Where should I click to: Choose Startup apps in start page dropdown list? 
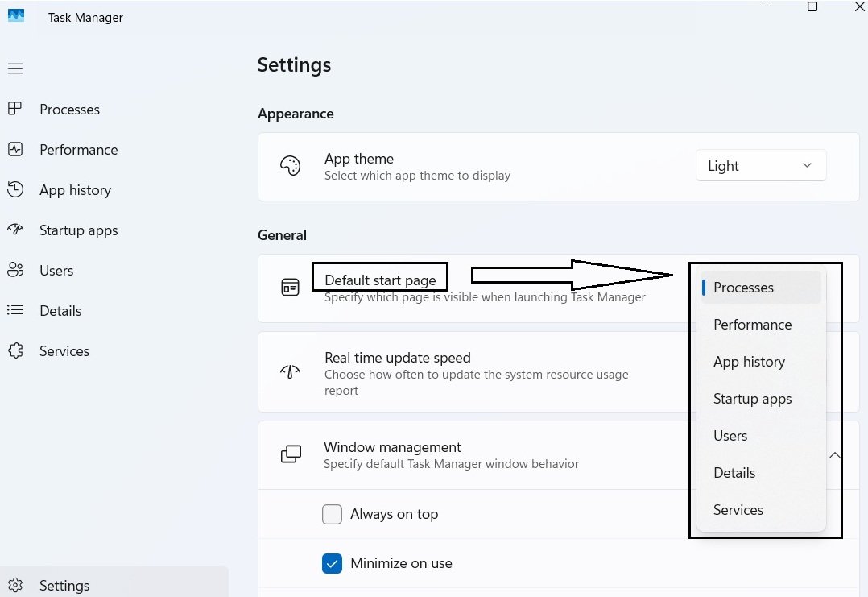761,399
